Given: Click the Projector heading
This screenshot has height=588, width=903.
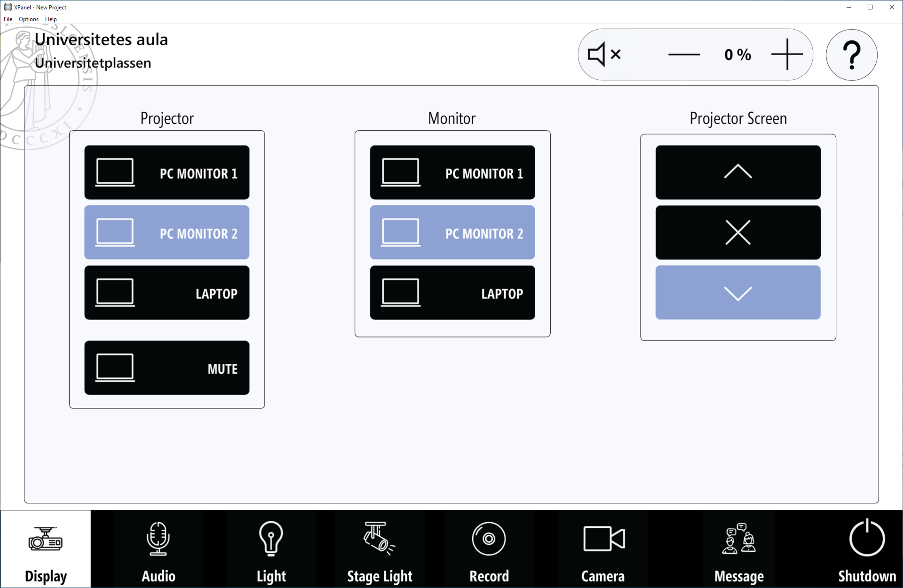Looking at the screenshot, I should [x=167, y=118].
